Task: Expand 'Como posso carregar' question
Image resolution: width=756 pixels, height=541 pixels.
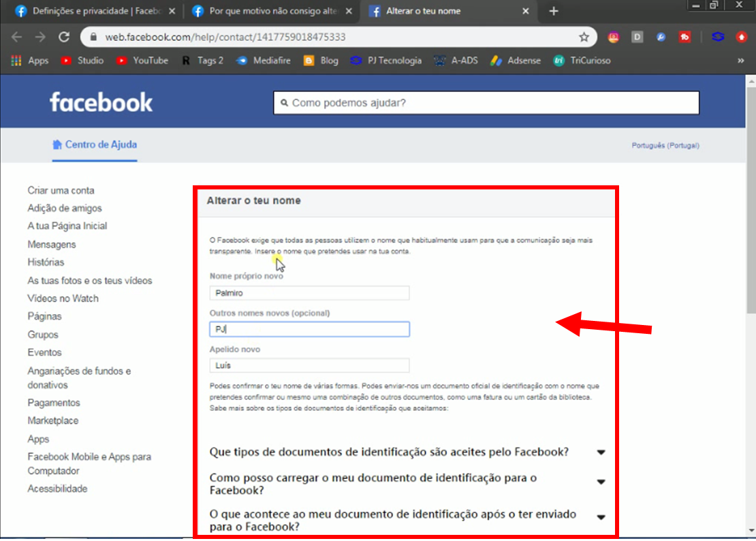Action: point(601,482)
